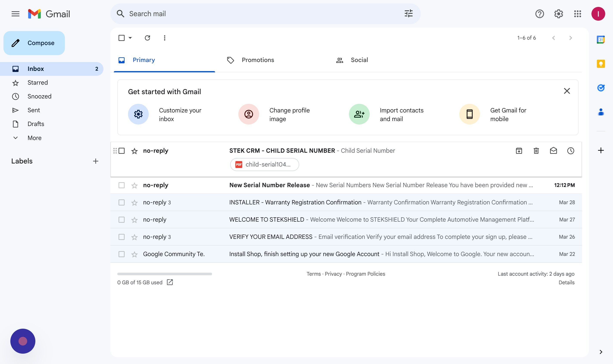The height and width of the screenshot is (364, 613).
Task: Refresh the inbox
Action: click(147, 38)
